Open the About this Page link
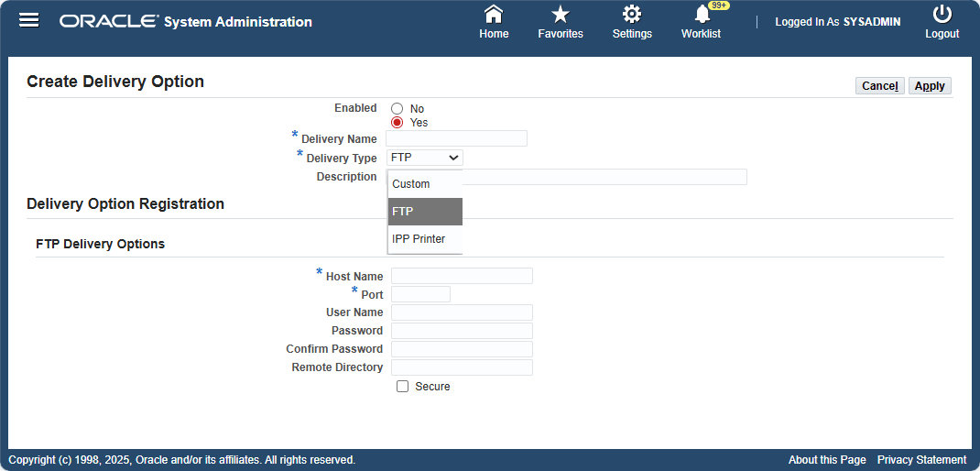 coord(826,460)
